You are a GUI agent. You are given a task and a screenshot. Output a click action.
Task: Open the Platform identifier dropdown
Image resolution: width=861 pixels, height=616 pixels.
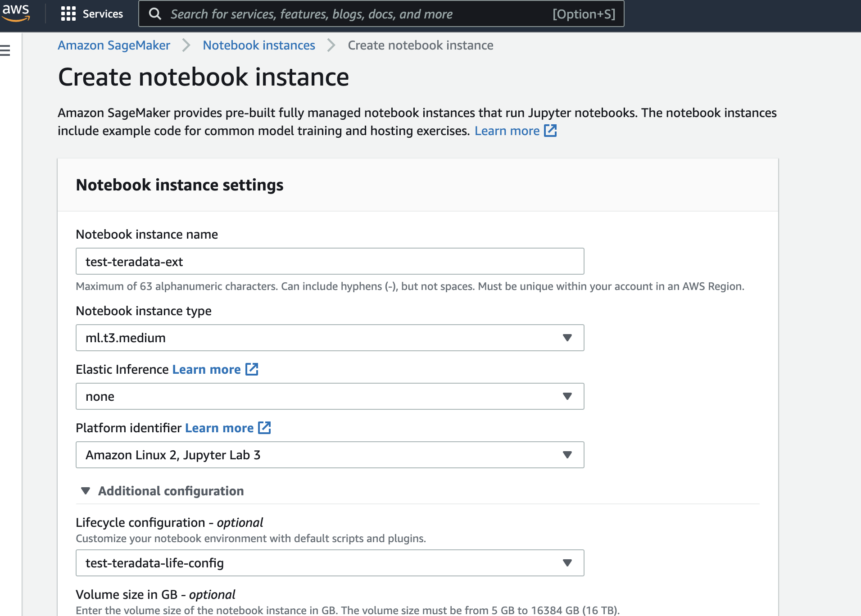(x=330, y=455)
